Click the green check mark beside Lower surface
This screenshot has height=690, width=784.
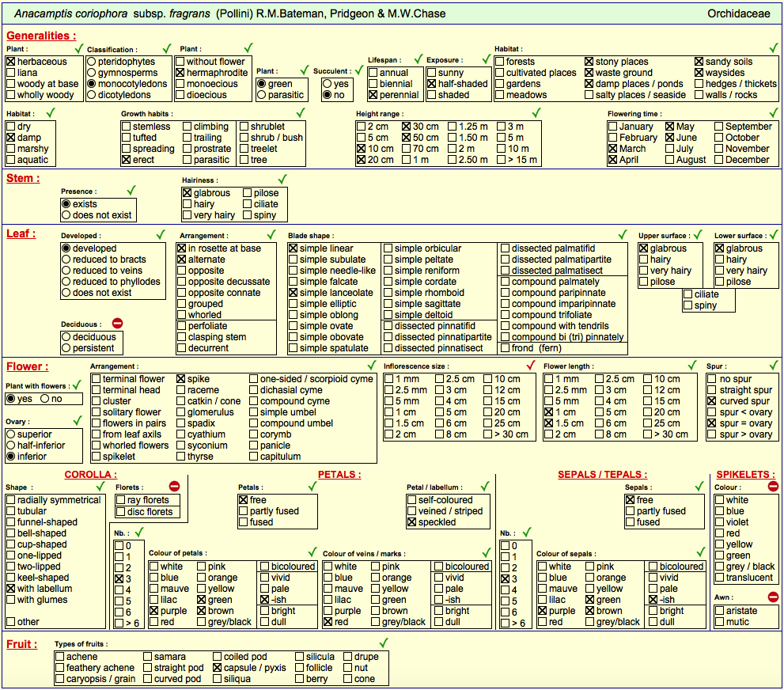click(x=774, y=235)
